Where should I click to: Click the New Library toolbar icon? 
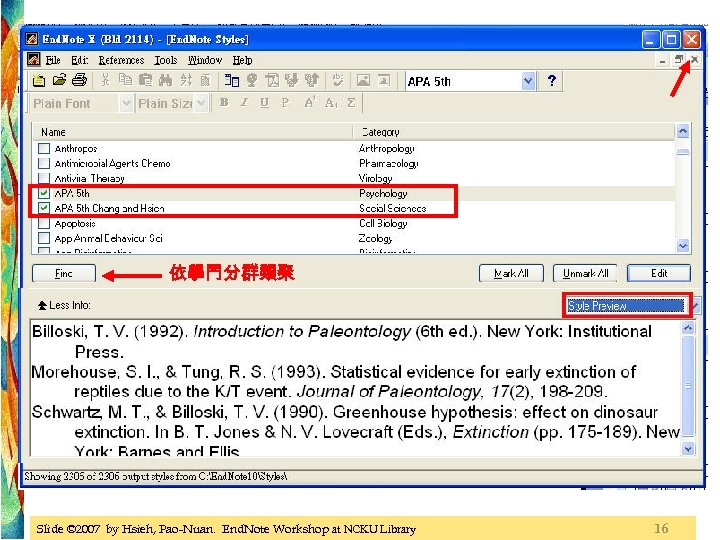[x=39, y=81]
